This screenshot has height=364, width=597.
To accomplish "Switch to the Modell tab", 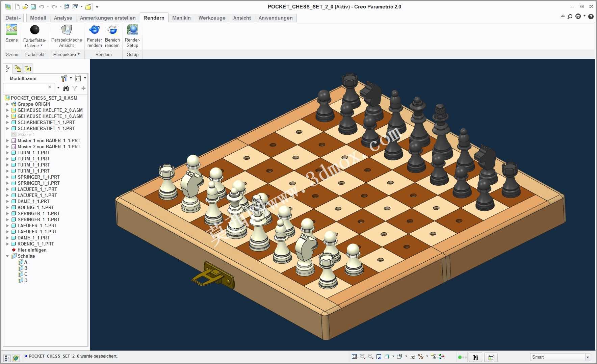I will [38, 18].
